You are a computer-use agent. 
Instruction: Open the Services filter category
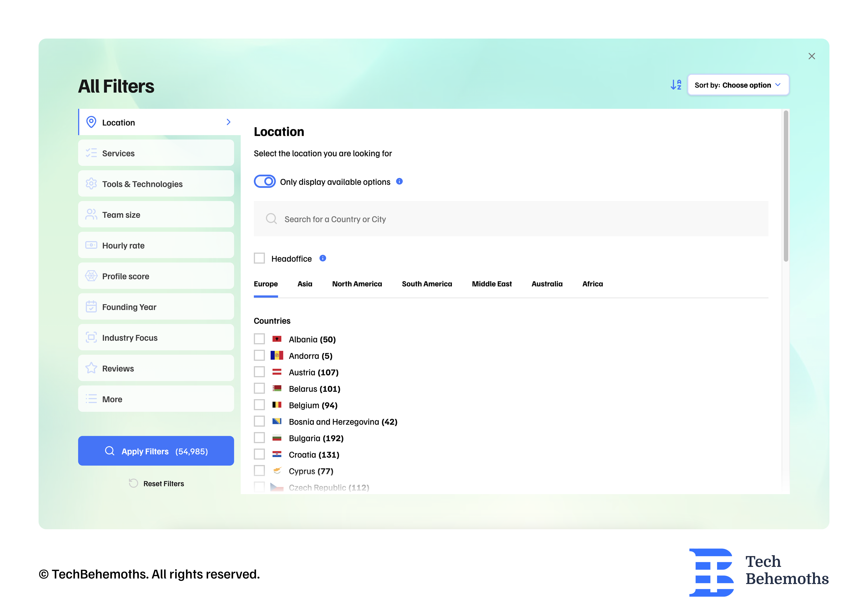click(156, 153)
